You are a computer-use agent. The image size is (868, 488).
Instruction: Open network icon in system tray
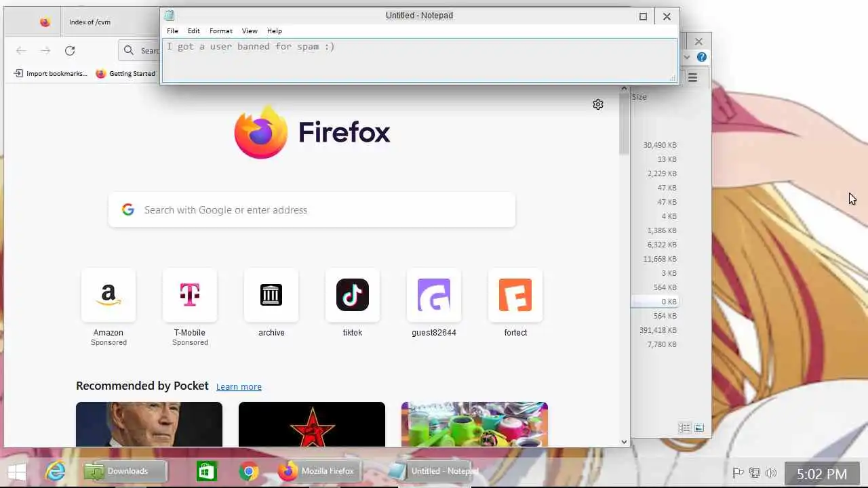[755, 473]
